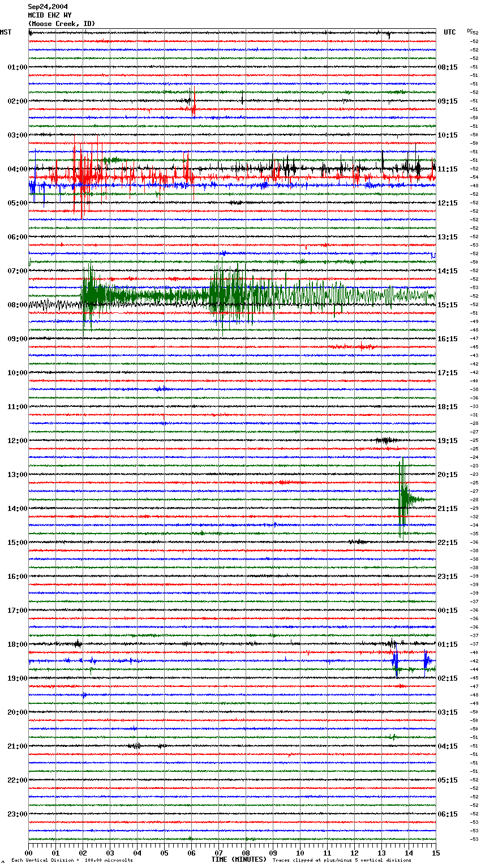The height and width of the screenshot is (868, 481).
Task: Click the 18:15 UTC time label
Action: coord(448,407)
